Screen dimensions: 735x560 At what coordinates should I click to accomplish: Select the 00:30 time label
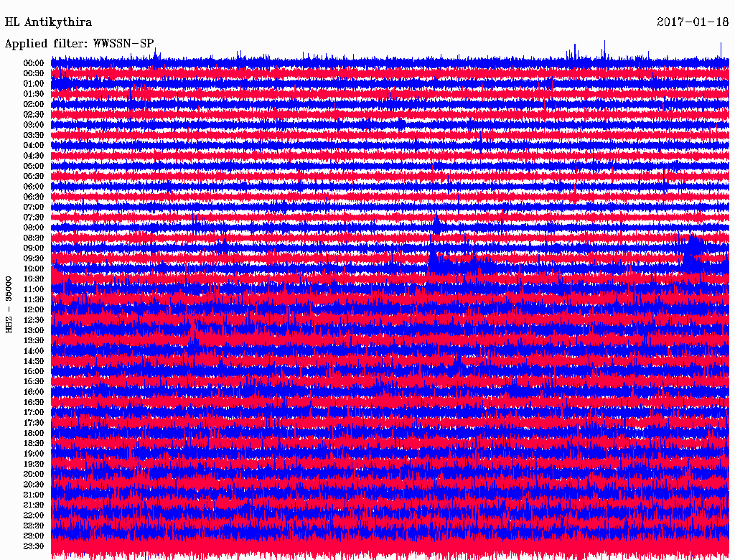[34, 74]
